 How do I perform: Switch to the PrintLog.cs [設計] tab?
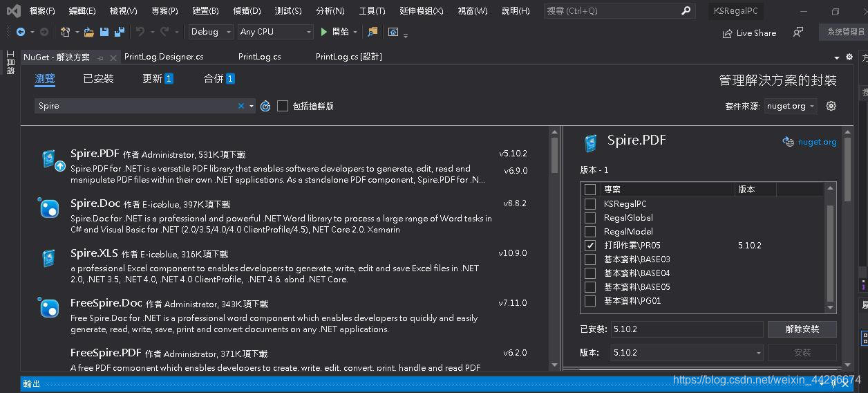pyautogui.click(x=349, y=57)
